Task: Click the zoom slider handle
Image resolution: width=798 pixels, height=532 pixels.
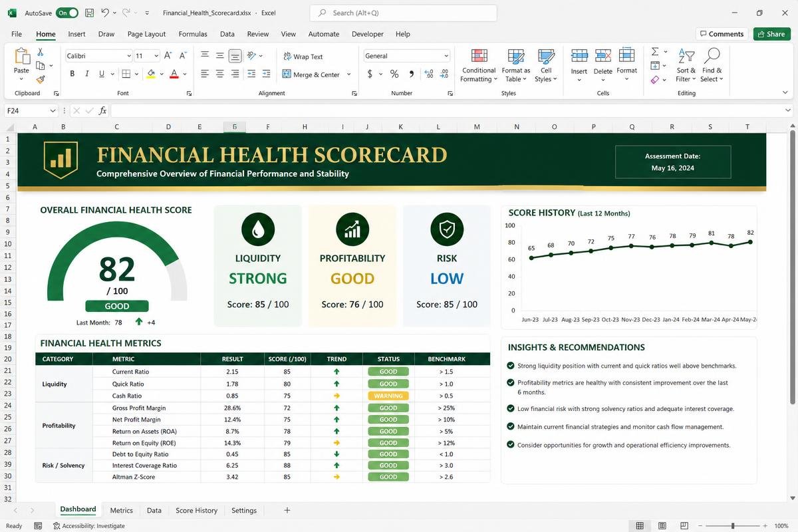Action: tap(733, 525)
